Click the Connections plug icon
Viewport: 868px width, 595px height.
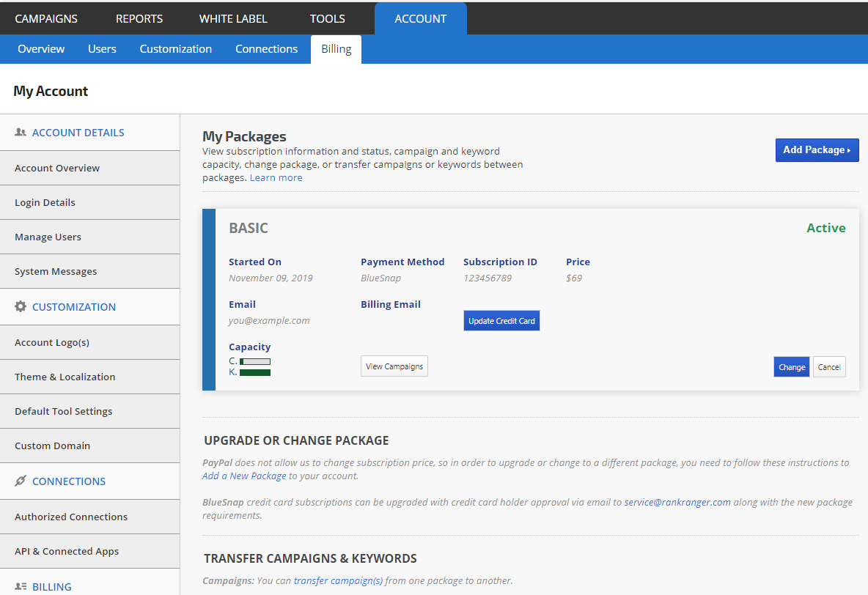click(x=21, y=481)
